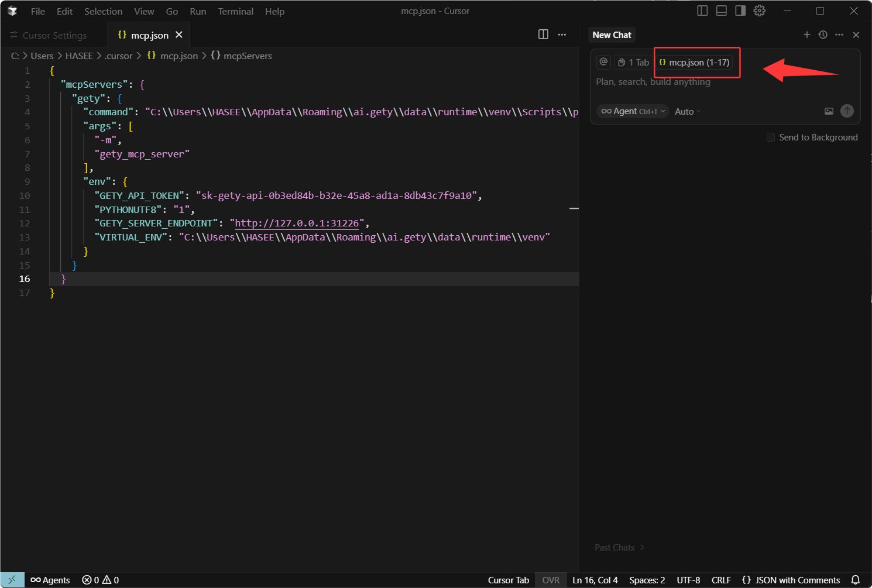This screenshot has width=872, height=588.
Task: Open the Run menu
Action: [198, 11]
